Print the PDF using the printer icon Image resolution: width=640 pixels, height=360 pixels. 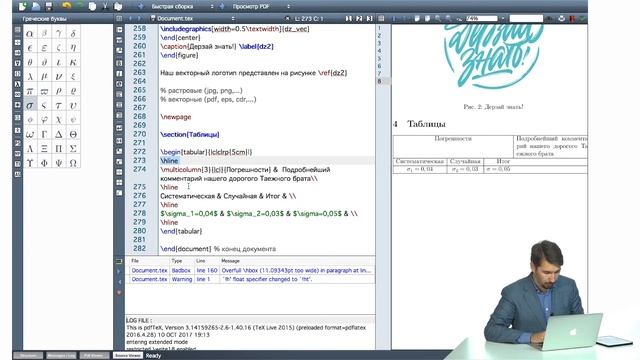coord(562,18)
